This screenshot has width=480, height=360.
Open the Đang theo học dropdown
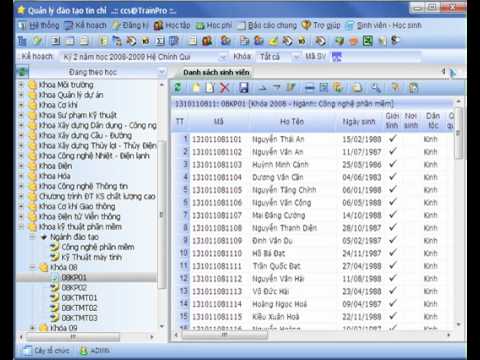point(162,72)
